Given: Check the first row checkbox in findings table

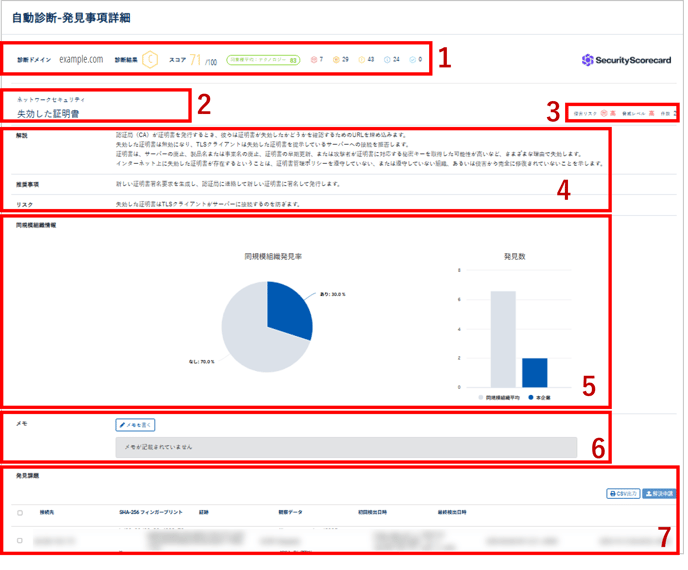Looking at the screenshot, I should click(x=19, y=540).
